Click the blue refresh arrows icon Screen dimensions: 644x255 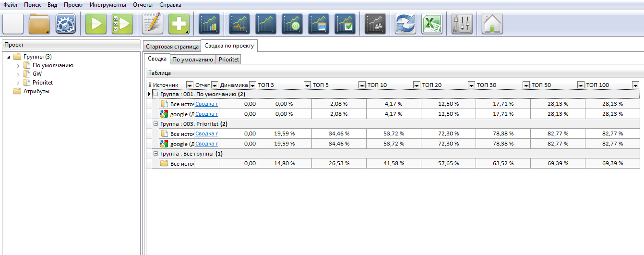tap(405, 24)
